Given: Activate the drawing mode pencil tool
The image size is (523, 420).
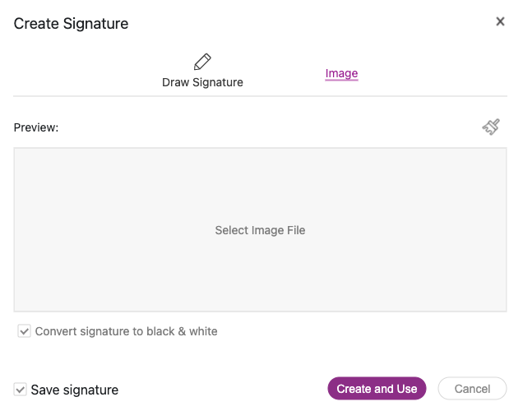Looking at the screenshot, I should pyautogui.click(x=202, y=62).
